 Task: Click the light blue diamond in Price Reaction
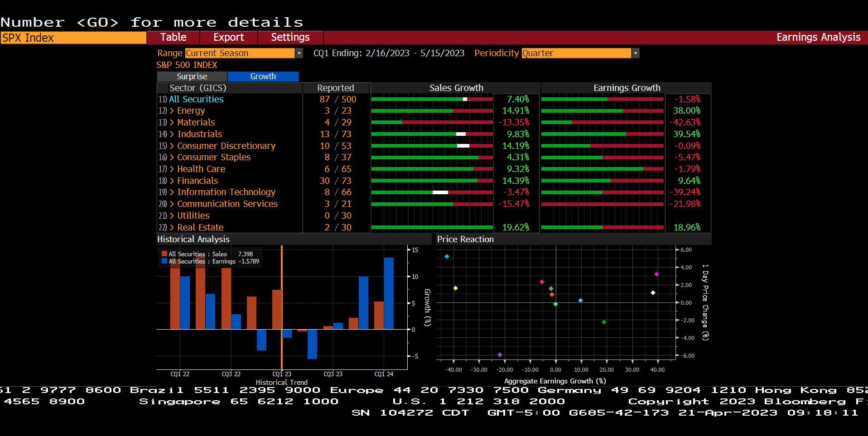(580, 301)
